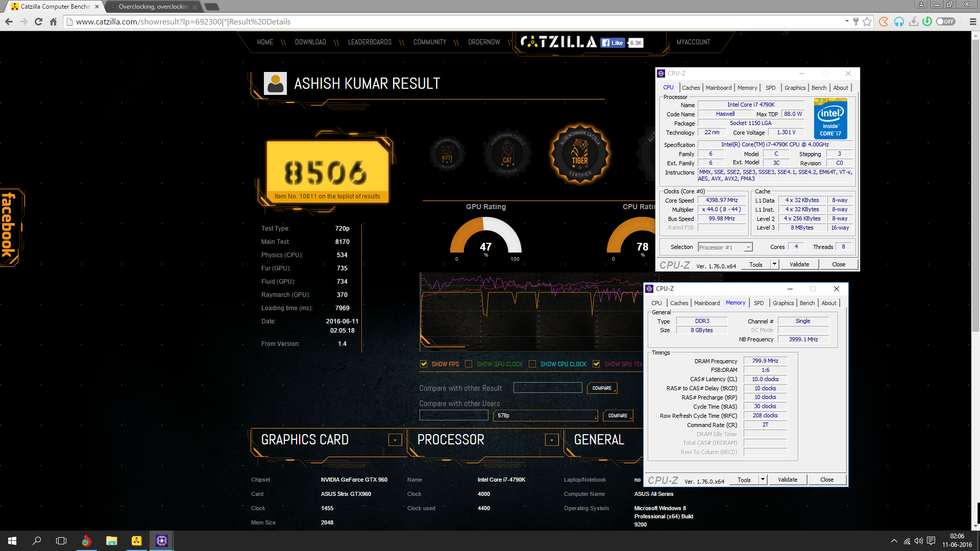The width and height of the screenshot is (980, 551).
Task: Open the 576p compare resolution dropdown
Action: click(x=546, y=415)
